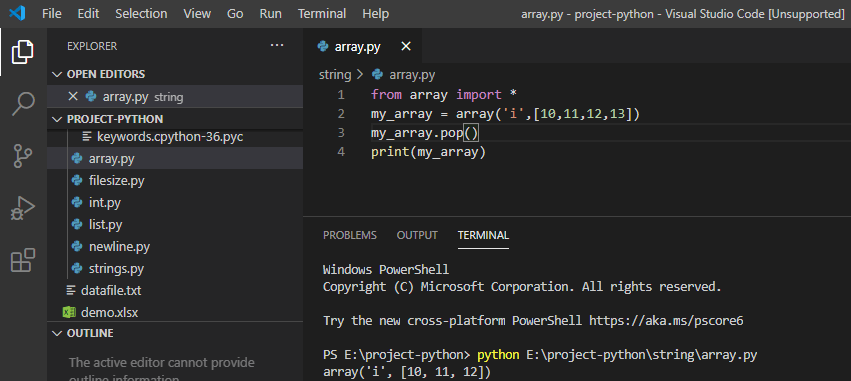Open the Extensions view
851x381 pixels.
coord(23,260)
